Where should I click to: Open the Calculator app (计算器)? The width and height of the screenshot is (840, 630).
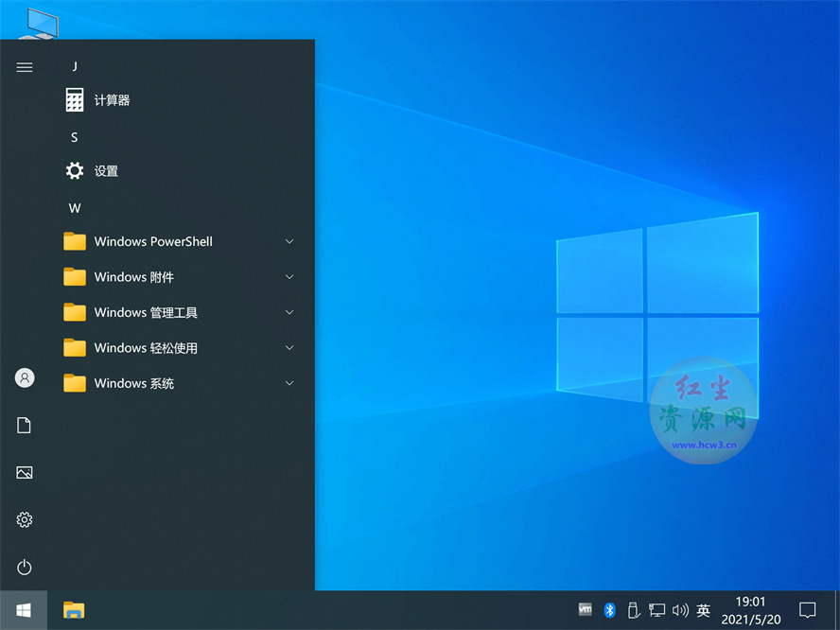112,100
